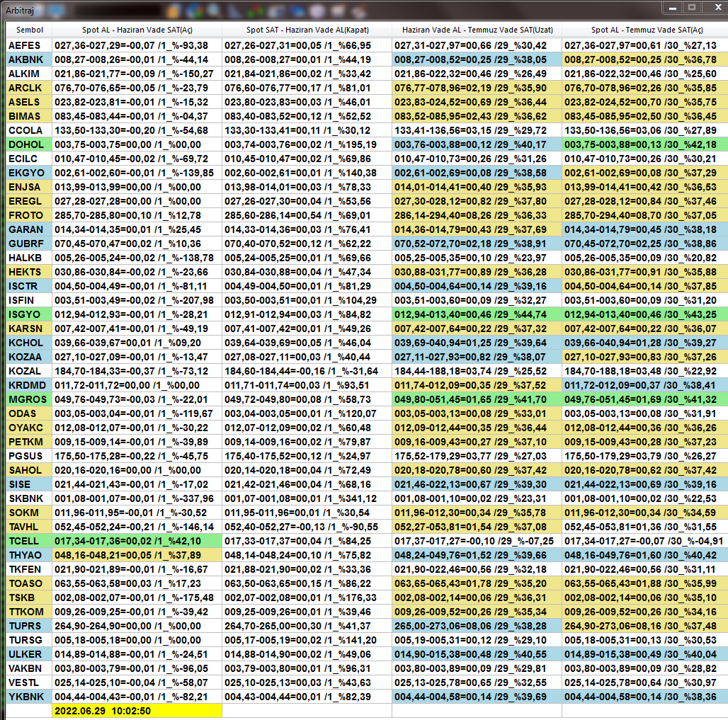Select the green MGROS symbol cell
This screenshot has width=728, height=720.
(x=29, y=399)
